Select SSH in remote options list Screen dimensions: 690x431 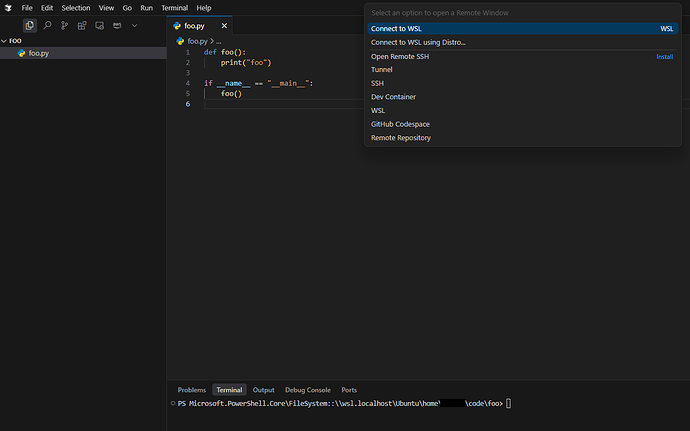pos(522,83)
